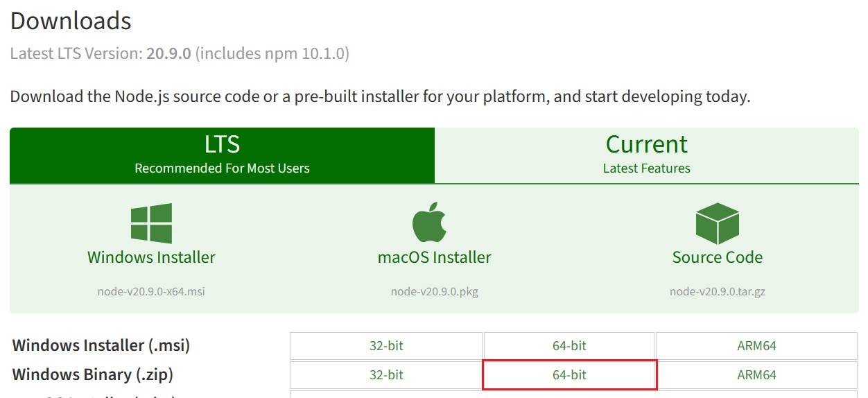The width and height of the screenshot is (868, 398).
Task: Download the ARM64 Windows Installer (.msi)
Action: pos(756,346)
